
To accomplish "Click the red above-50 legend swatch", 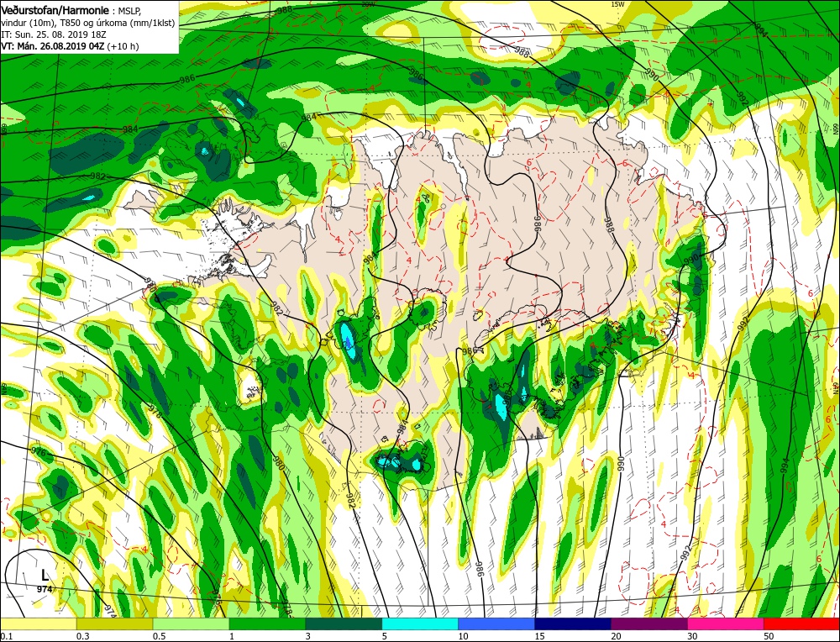I will [802, 624].
